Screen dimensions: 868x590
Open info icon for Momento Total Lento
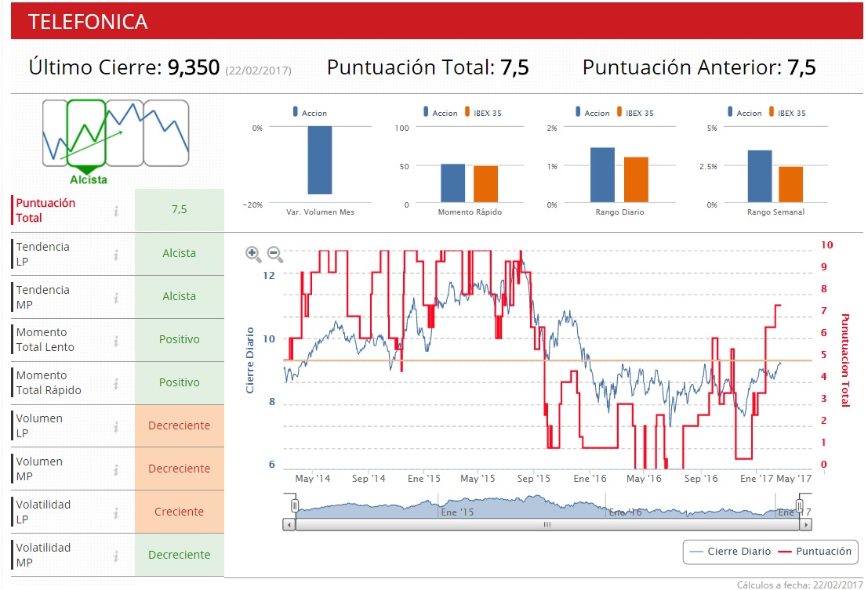[116, 341]
